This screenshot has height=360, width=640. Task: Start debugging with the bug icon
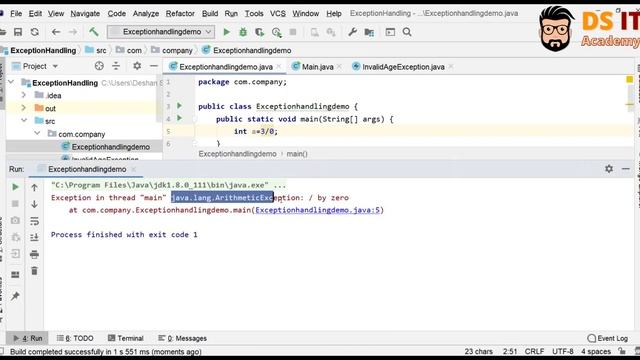243,32
